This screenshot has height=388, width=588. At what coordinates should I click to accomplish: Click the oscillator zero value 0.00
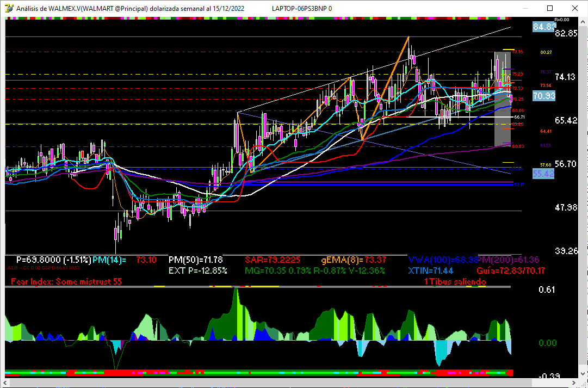(548, 343)
